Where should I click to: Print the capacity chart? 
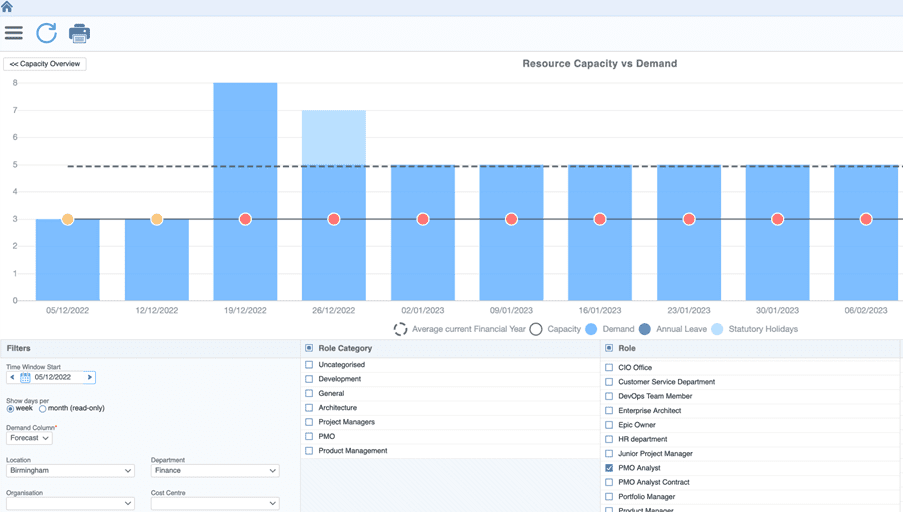pos(79,33)
